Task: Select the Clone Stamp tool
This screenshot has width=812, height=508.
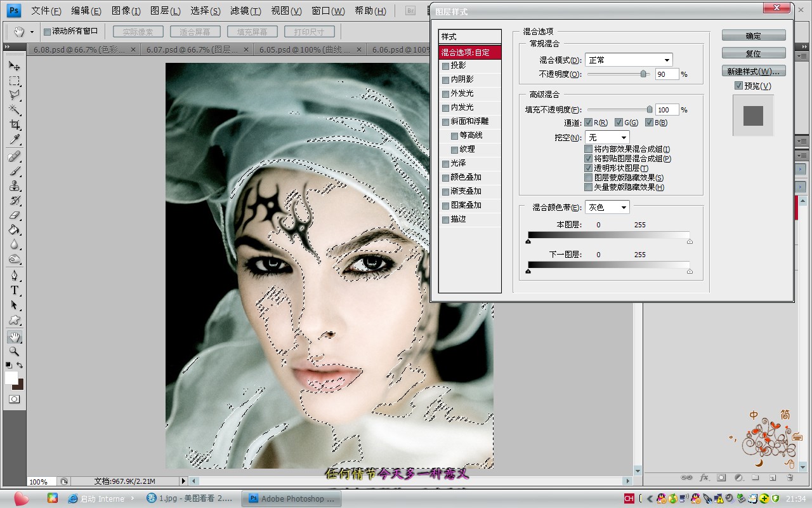Action: pyautogui.click(x=14, y=186)
